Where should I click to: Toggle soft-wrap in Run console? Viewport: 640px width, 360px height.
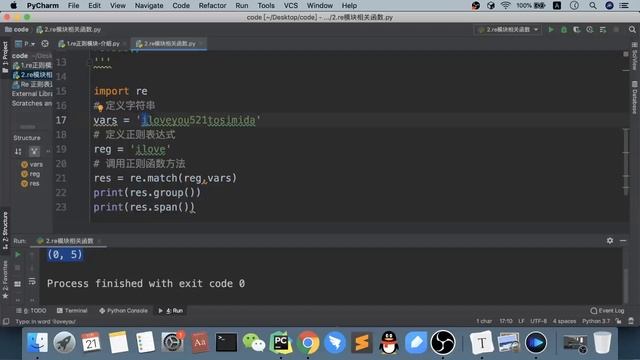coord(32,282)
